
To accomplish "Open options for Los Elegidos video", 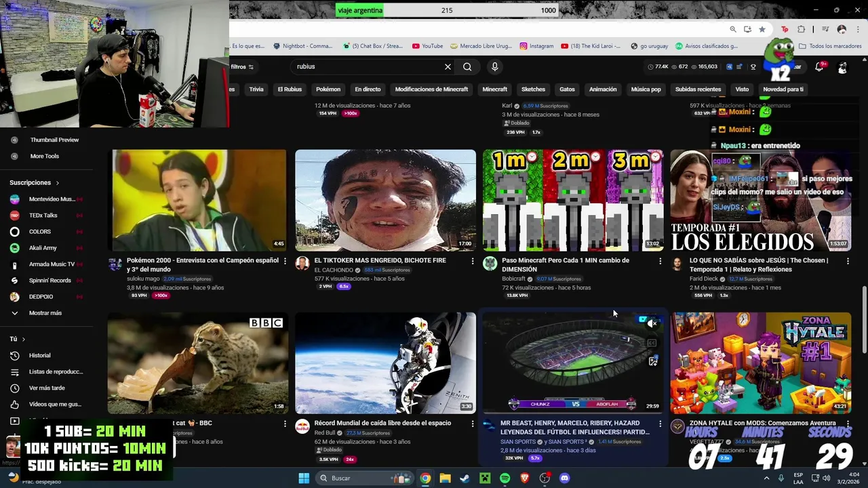I will click(848, 261).
